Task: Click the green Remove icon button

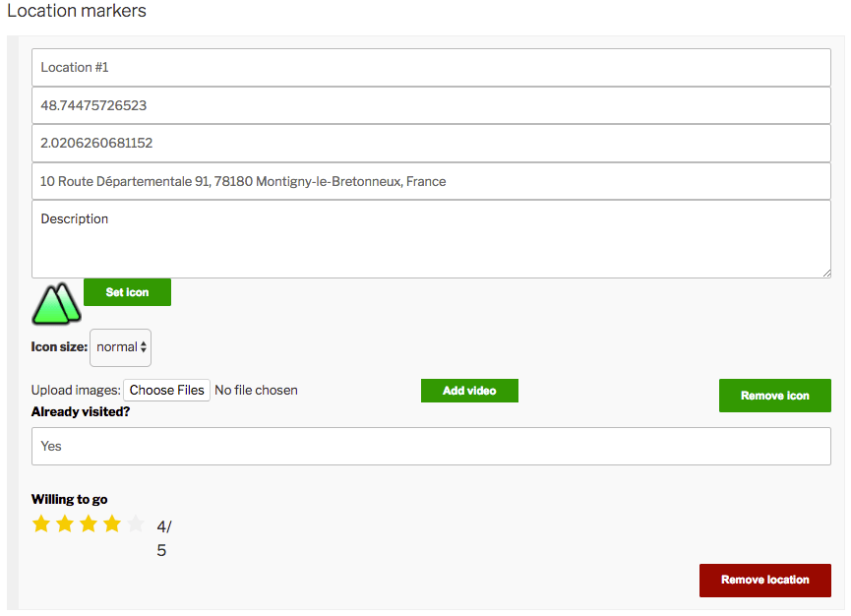Action: [x=774, y=396]
